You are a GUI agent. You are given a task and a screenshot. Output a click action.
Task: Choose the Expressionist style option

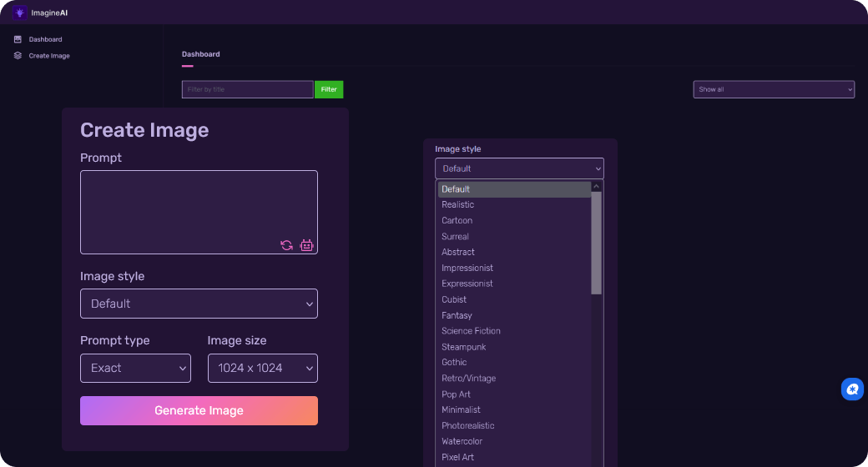514,284
